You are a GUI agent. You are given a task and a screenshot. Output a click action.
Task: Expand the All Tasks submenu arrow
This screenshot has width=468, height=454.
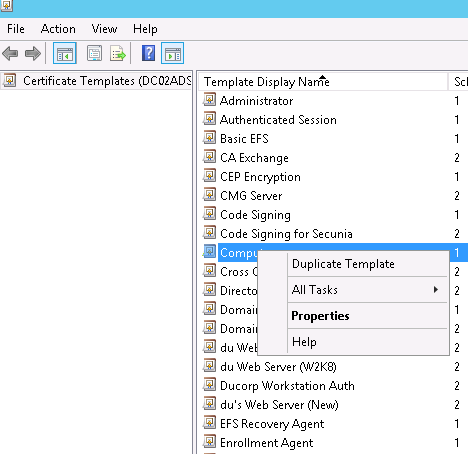436,290
